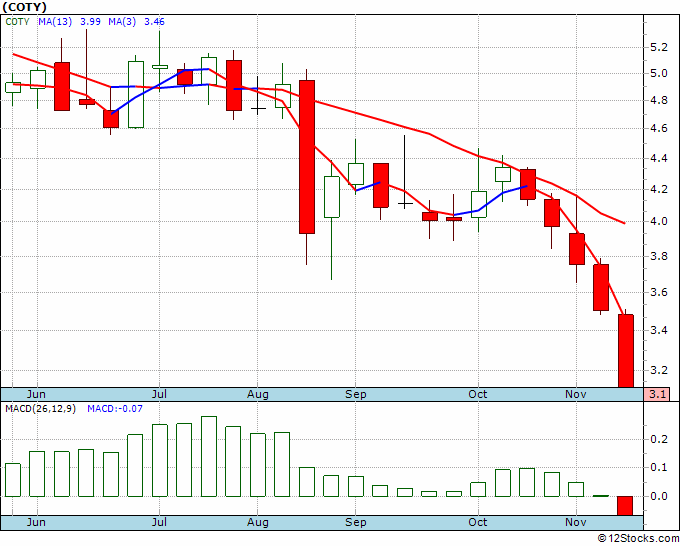This screenshot has height=546, width=680.
Task: Click the ©12Stocks.com credit text
Action: (x=638, y=539)
